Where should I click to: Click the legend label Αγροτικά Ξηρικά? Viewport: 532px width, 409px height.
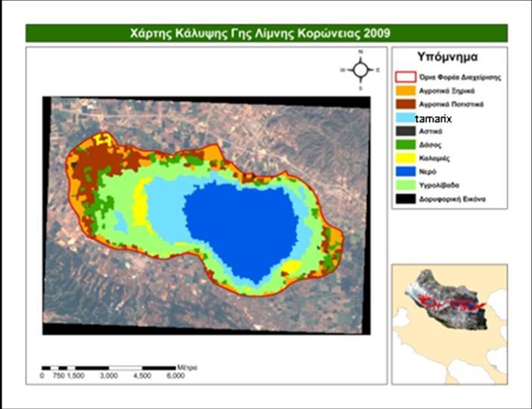pos(447,91)
